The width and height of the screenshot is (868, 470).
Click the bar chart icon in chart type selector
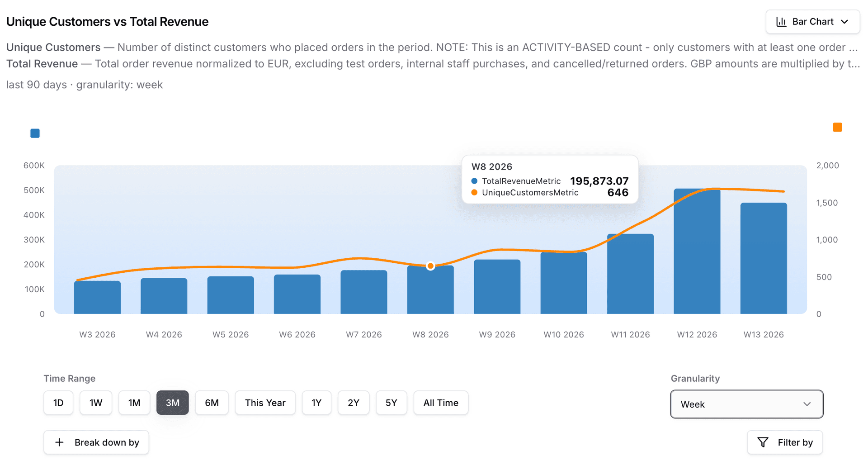pos(781,22)
